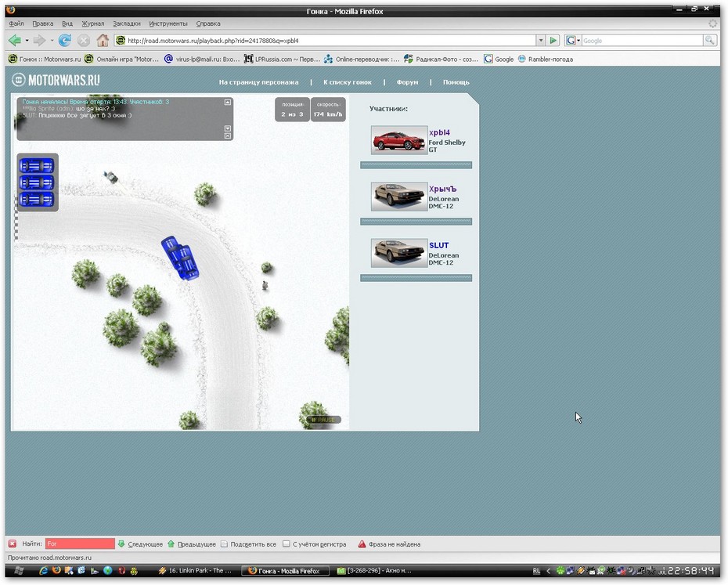Open the Помощь link
Image resolution: width=728 pixels, height=585 pixels.
click(456, 82)
